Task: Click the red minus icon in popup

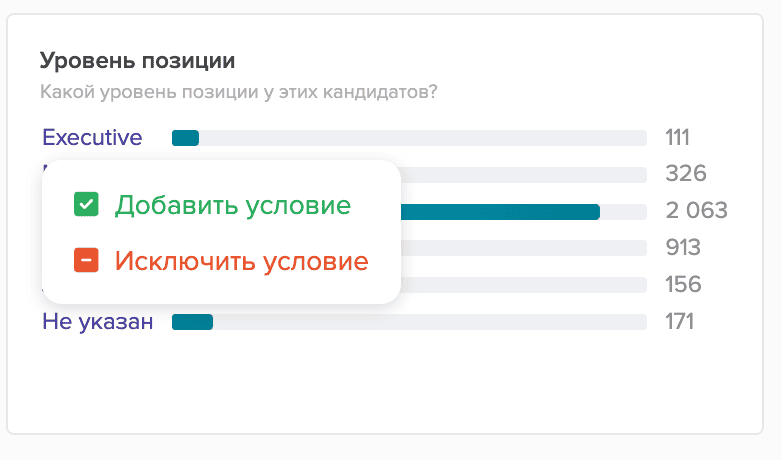Action: (x=86, y=261)
